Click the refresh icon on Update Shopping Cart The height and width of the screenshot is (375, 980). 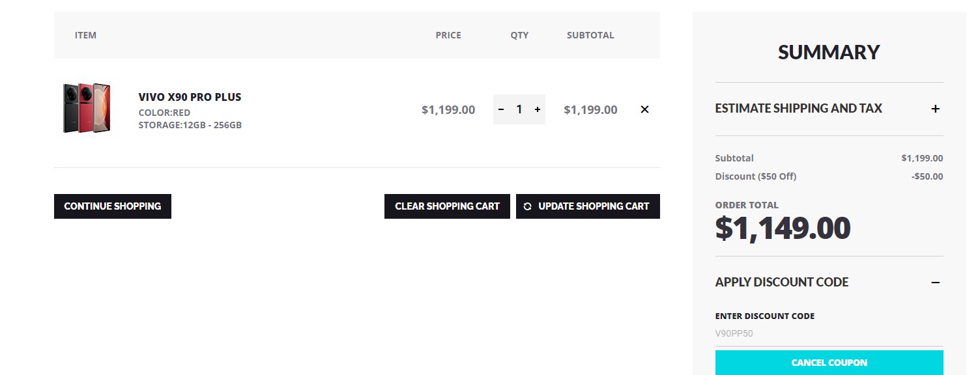tap(528, 206)
